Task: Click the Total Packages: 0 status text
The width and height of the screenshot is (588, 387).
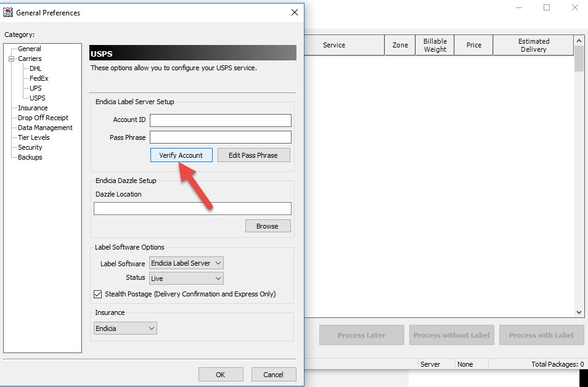Action: [558, 364]
